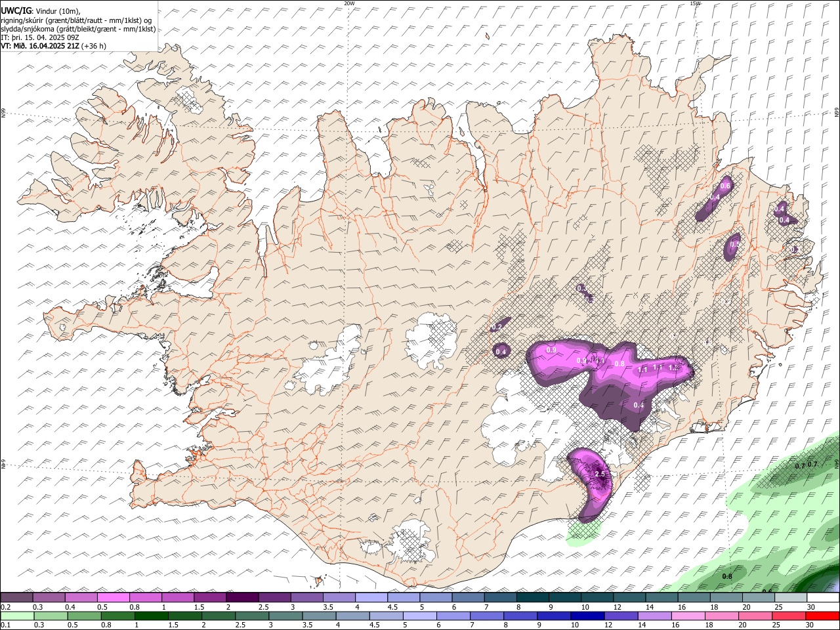
Task: Click the 0.2 snowfall value on the map
Action: 497,327
